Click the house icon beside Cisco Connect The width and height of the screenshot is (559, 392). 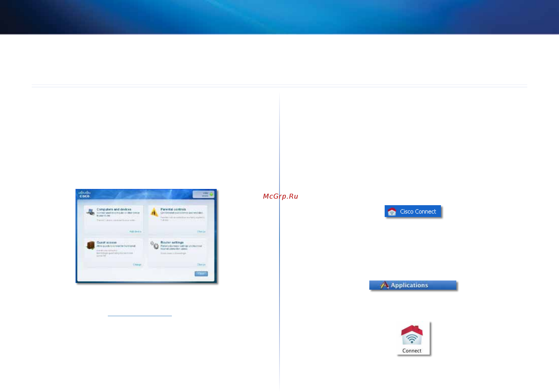(x=392, y=211)
